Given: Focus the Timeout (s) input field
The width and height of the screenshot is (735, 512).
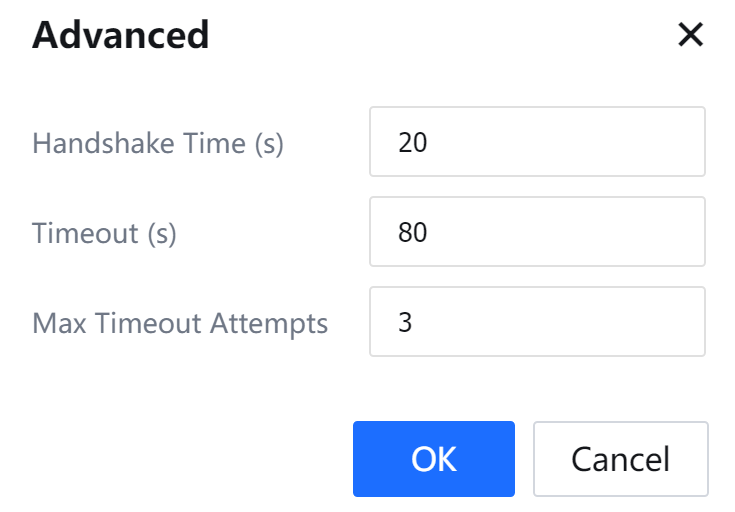Looking at the screenshot, I should (537, 232).
